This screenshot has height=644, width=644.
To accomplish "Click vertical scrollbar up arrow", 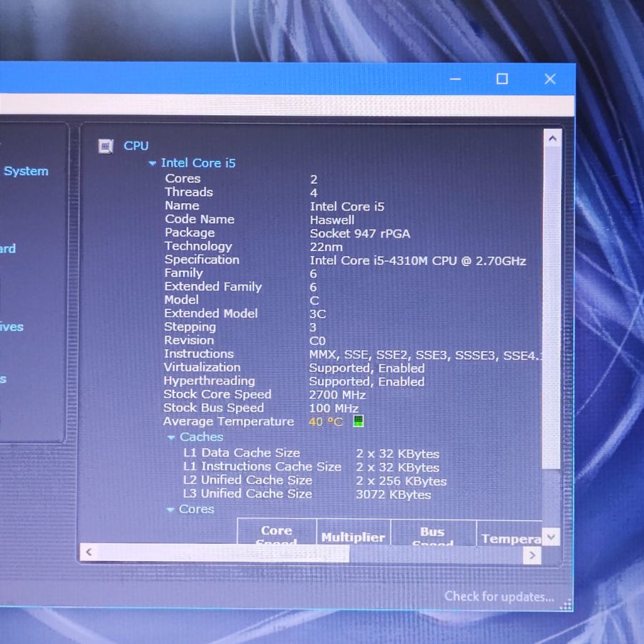I will tap(552, 139).
